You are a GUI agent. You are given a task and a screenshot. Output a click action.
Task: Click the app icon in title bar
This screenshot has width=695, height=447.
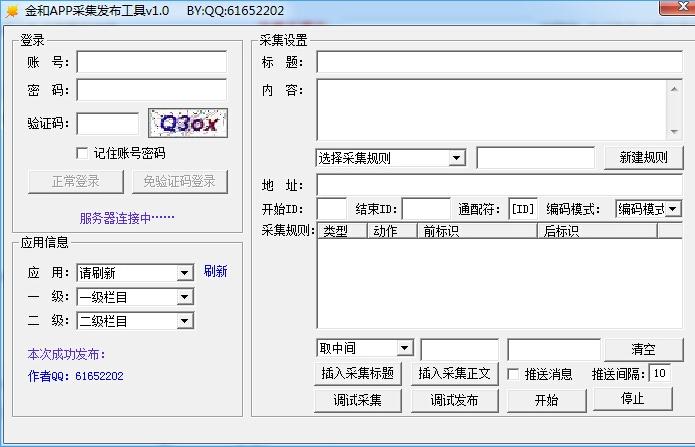click(11, 11)
